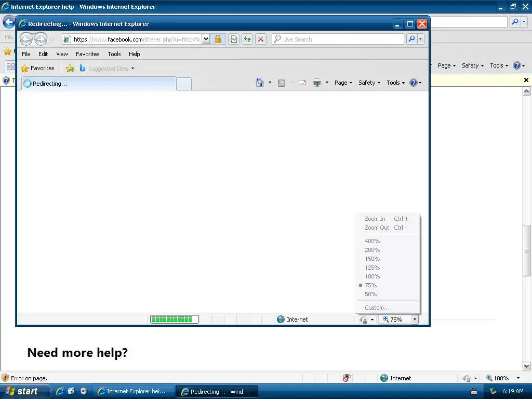Click the page loading progress bar
532x399 pixels.
[x=175, y=320]
